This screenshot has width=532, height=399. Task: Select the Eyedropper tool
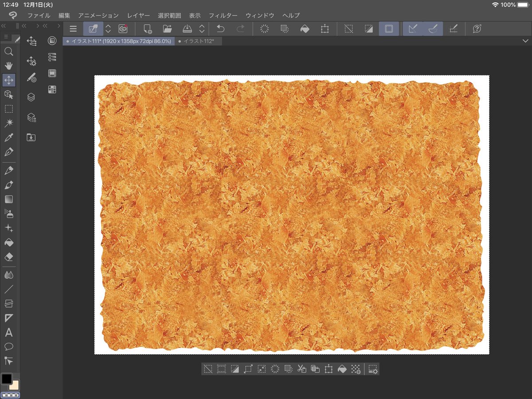(9, 138)
